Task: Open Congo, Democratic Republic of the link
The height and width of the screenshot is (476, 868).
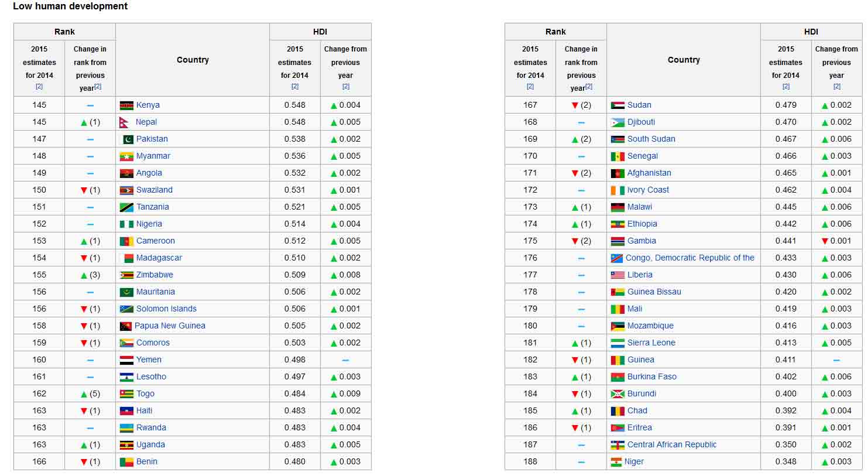Action: (x=689, y=258)
